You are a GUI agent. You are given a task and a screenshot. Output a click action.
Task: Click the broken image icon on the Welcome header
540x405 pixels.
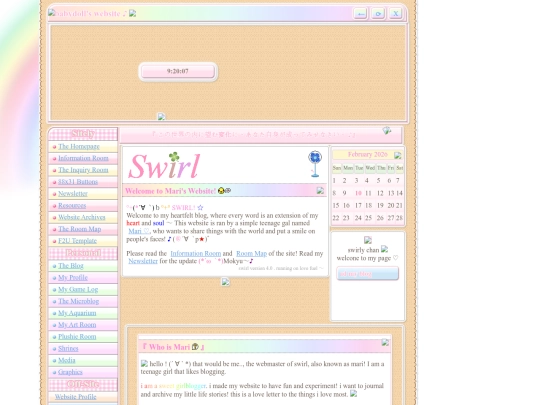pos(320,190)
